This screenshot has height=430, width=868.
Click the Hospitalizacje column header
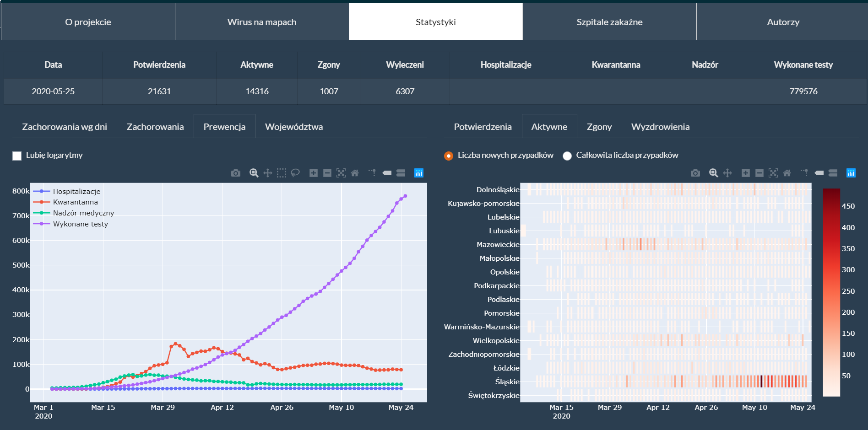pyautogui.click(x=506, y=64)
